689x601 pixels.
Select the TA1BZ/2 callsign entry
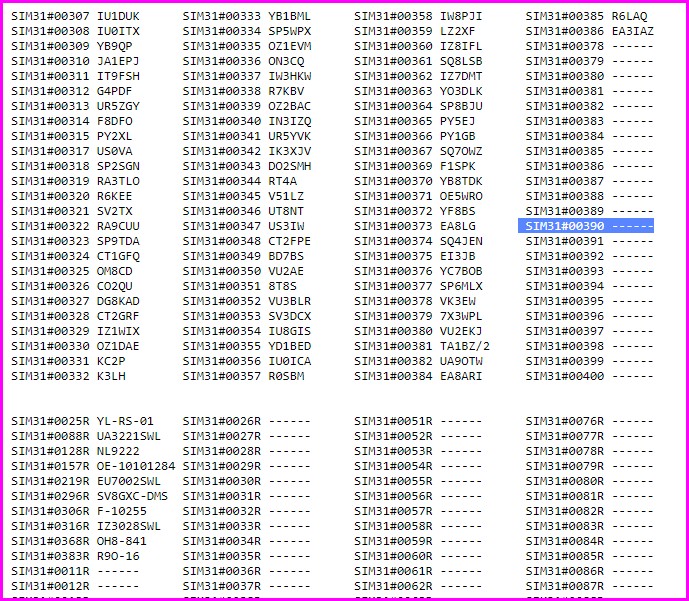click(465, 346)
